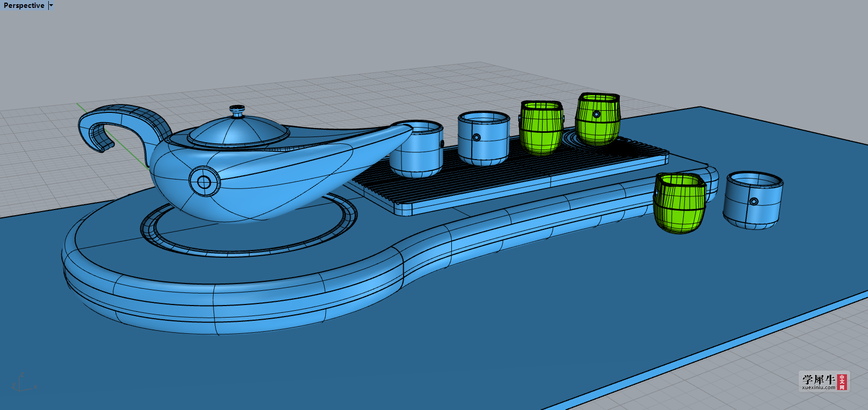Select the small knob on teapot lid
Screen dimensions: 868x410
237,111
